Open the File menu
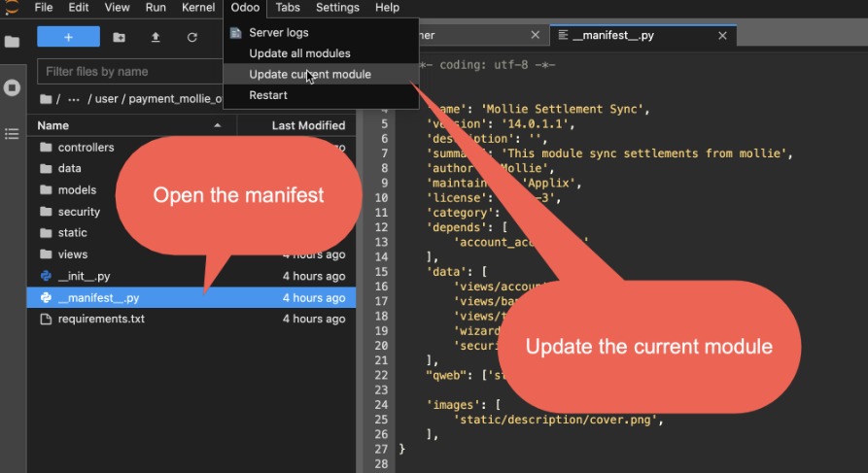 coord(44,7)
